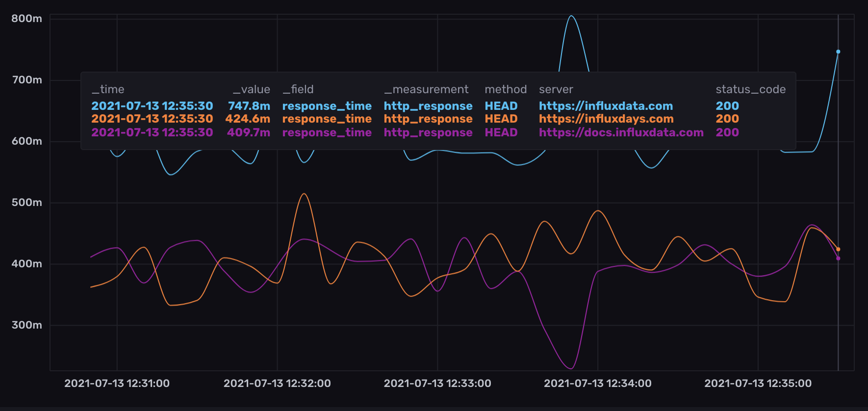Screen dimensions: 868x411
Task: Click the purple line's lowest trough
Action: click(571, 368)
